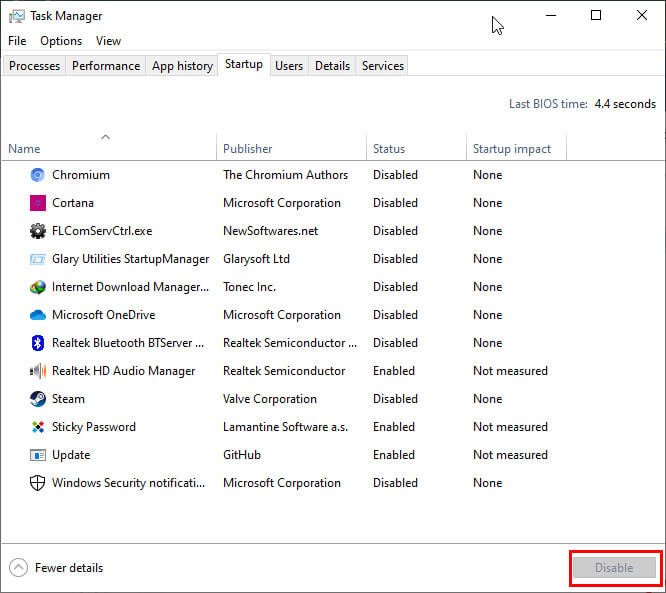Switch to the Services tab
666x593 pixels.
[x=383, y=66]
